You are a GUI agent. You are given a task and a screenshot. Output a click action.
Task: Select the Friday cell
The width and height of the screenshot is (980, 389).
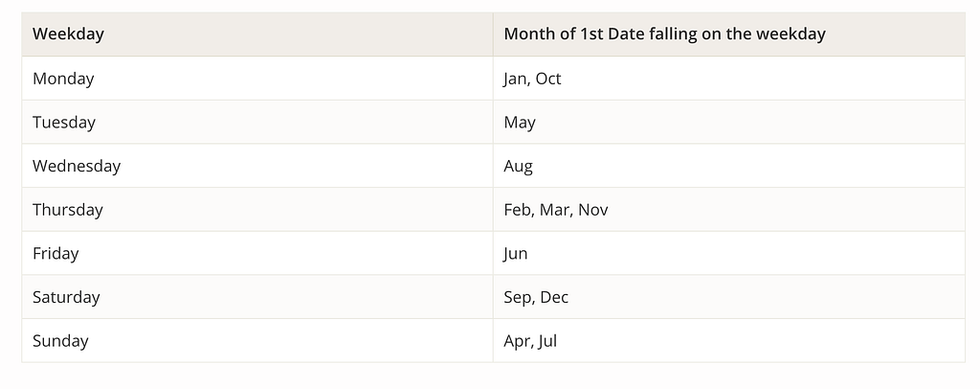pyautogui.click(x=56, y=254)
